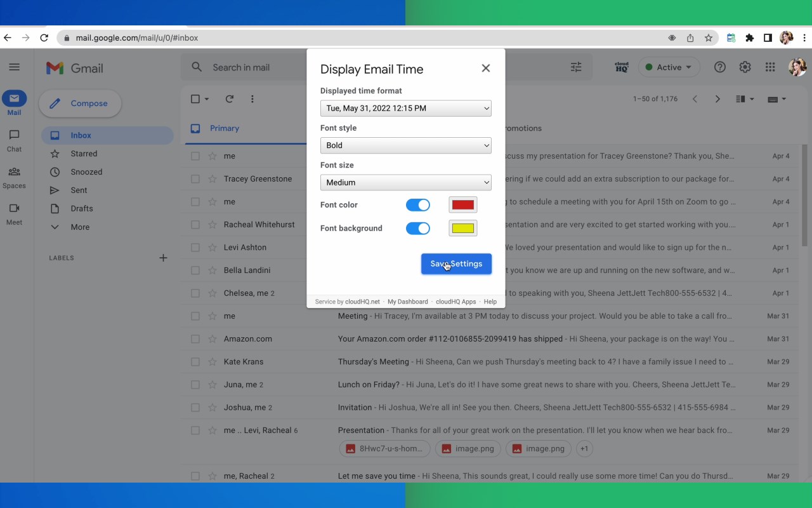Pick the red font color swatch

pyautogui.click(x=463, y=205)
